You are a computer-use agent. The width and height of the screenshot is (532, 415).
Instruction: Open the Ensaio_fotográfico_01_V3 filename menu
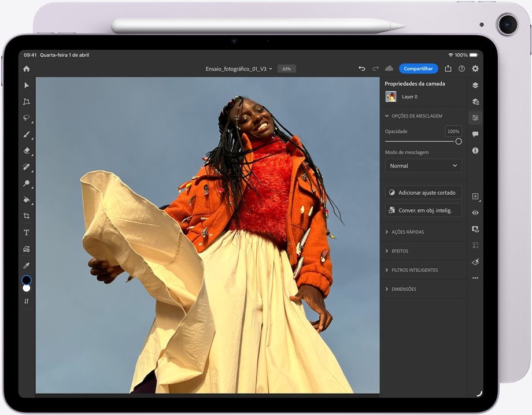(x=238, y=68)
